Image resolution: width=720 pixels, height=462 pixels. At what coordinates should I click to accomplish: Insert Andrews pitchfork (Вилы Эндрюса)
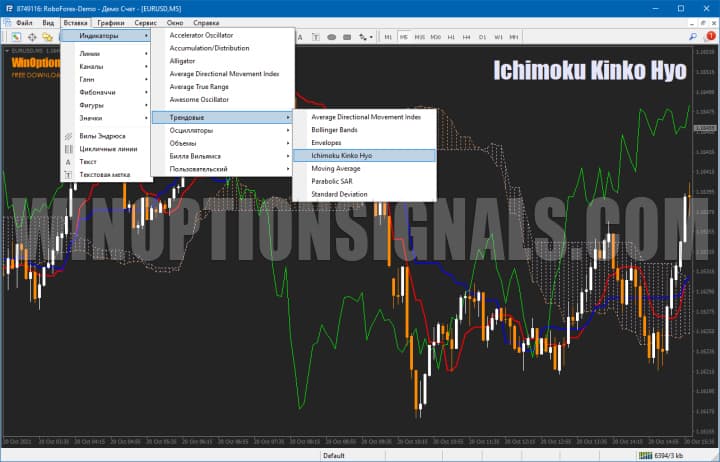(x=102, y=135)
